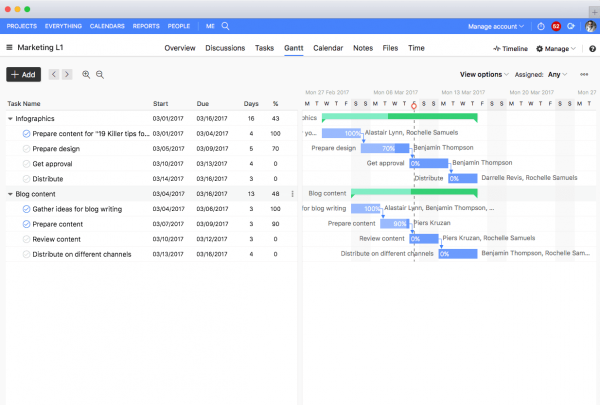
Task: Switch to the Calendar tab
Action: (328, 48)
